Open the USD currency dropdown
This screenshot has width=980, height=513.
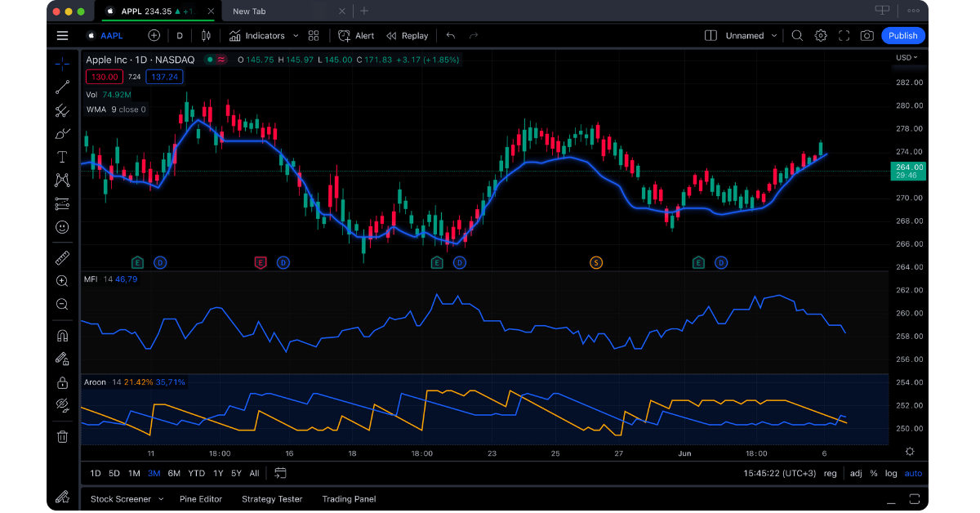[906, 57]
